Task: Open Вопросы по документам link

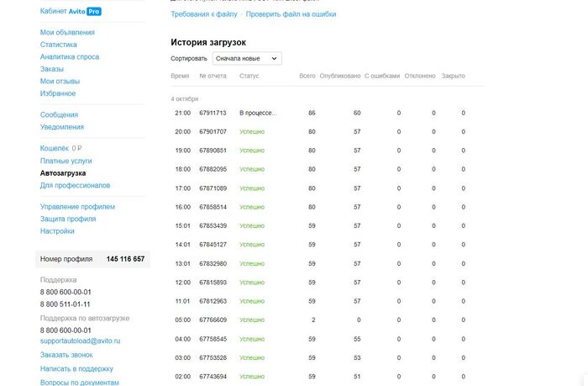Action: click(x=80, y=383)
